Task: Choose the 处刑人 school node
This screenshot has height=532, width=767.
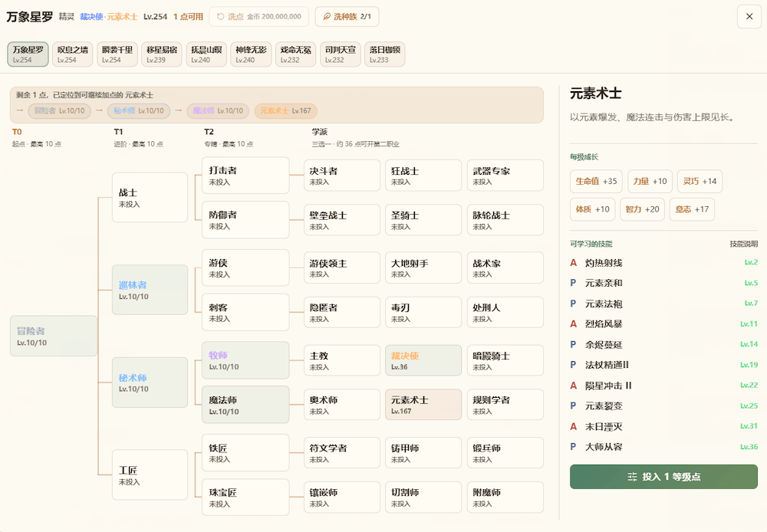Action: pos(505,313)
